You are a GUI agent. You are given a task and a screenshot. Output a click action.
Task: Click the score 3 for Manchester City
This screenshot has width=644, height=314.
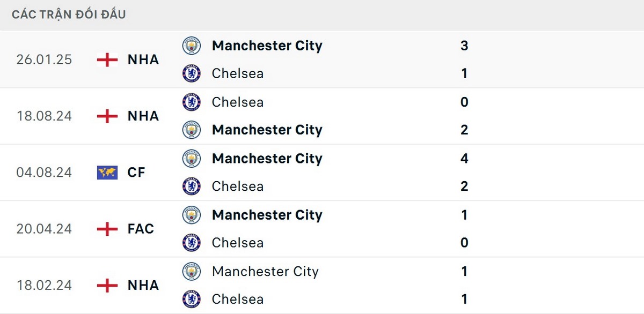pos(464,46)
